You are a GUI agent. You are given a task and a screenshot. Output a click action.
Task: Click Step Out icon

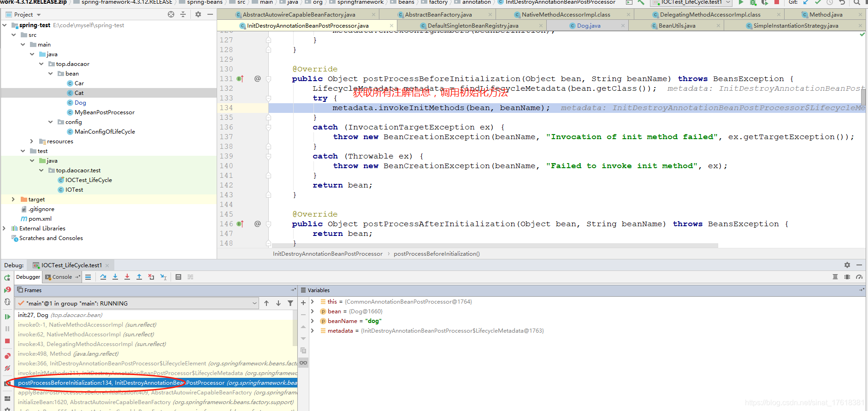point(139,277)
